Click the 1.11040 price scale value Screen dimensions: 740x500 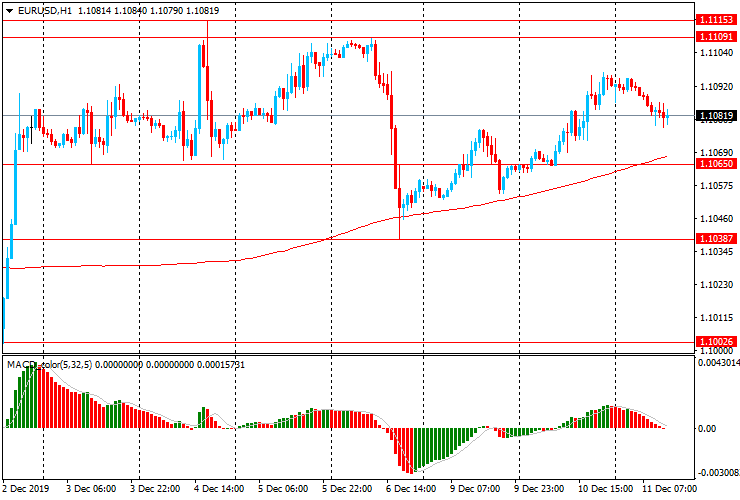[x=716, y=52]
